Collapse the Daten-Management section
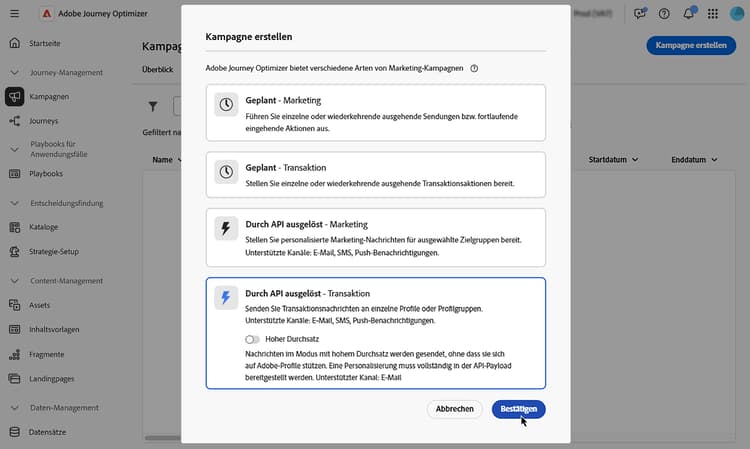Viewport: 750px width, 449px height. tap(15, 408)
